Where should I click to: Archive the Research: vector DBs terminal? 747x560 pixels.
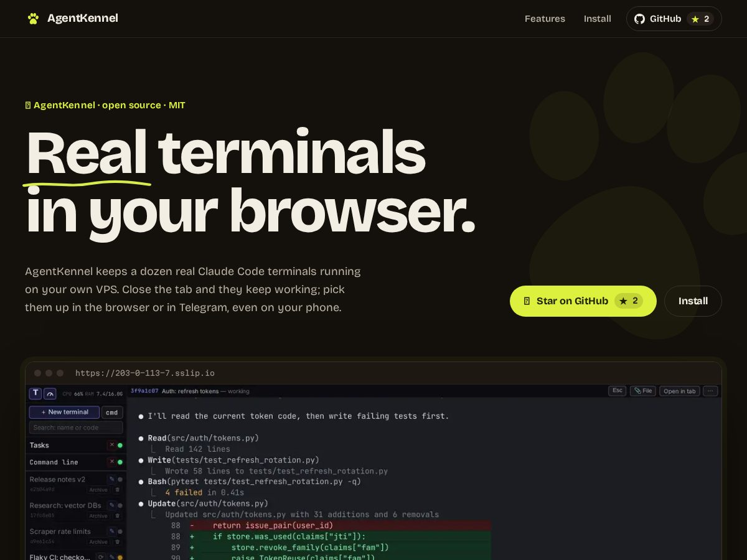click(98, 516)
